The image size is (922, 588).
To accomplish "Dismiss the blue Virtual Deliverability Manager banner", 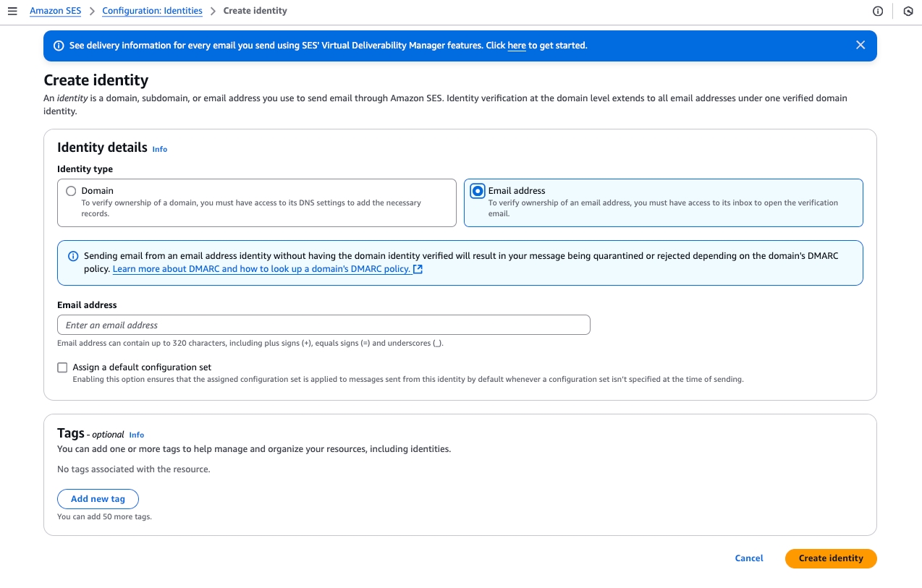I will tap(860, 45).
